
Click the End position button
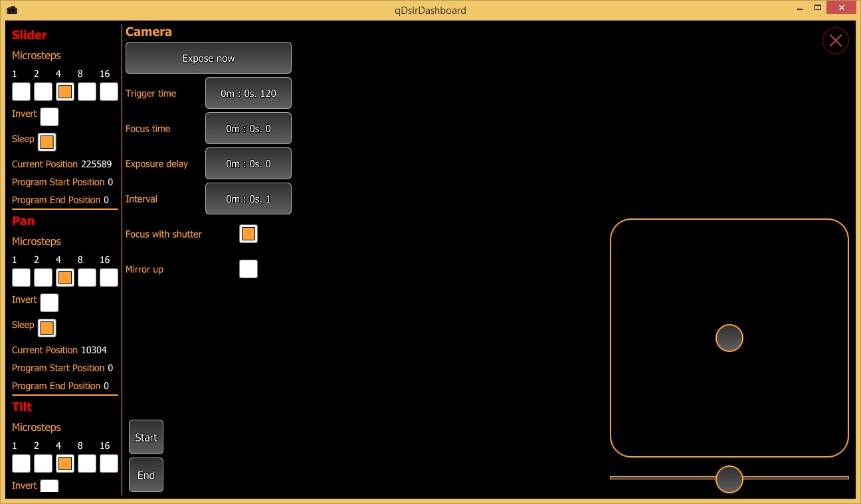coord(146,475)
